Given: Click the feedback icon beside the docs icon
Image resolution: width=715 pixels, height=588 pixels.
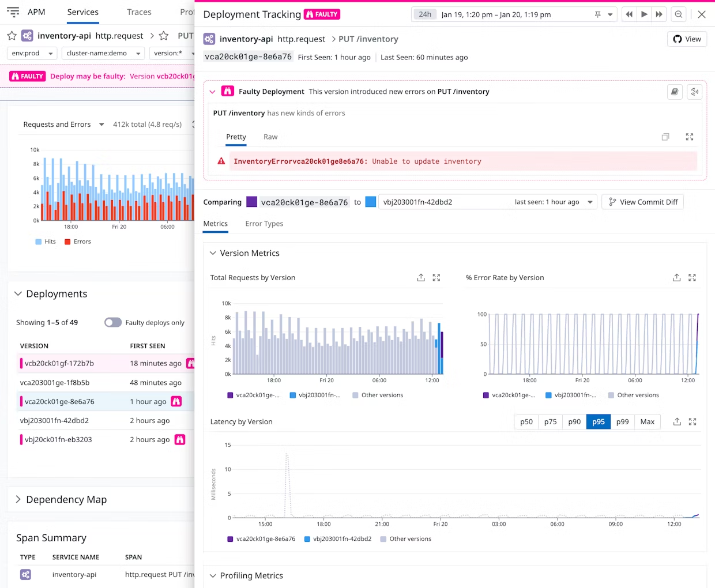Looking at the screenshot, I should (x=695, y=92).
